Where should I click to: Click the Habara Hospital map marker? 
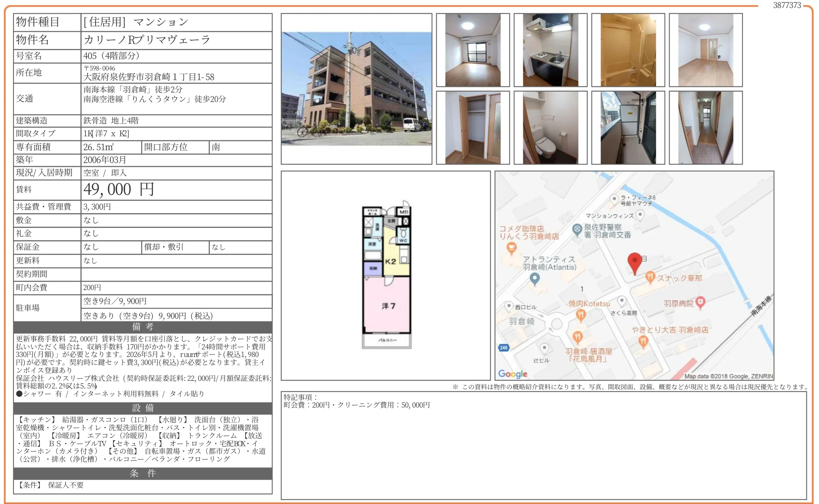click(x=700, y=302)
